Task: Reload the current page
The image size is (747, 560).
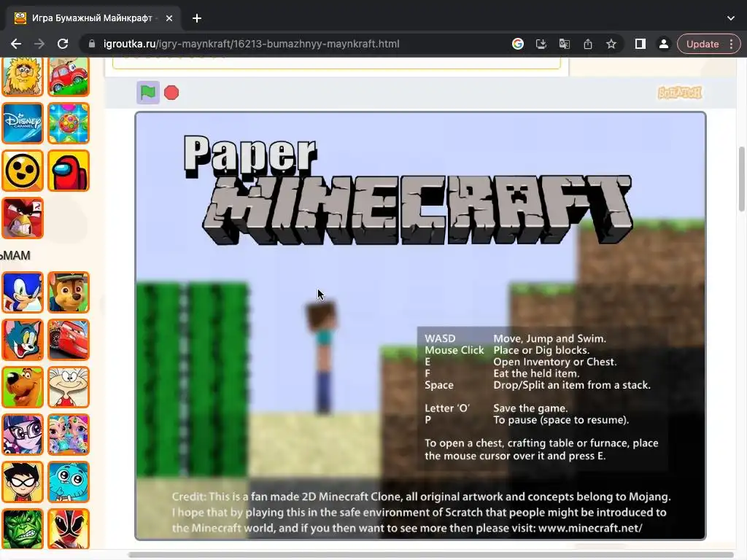Action: (x=63, y=44)
